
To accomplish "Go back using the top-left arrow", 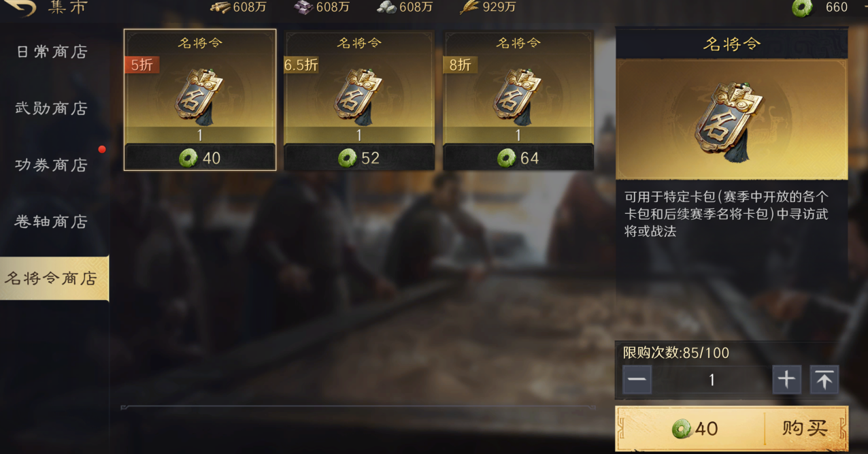I will [20, 7].
